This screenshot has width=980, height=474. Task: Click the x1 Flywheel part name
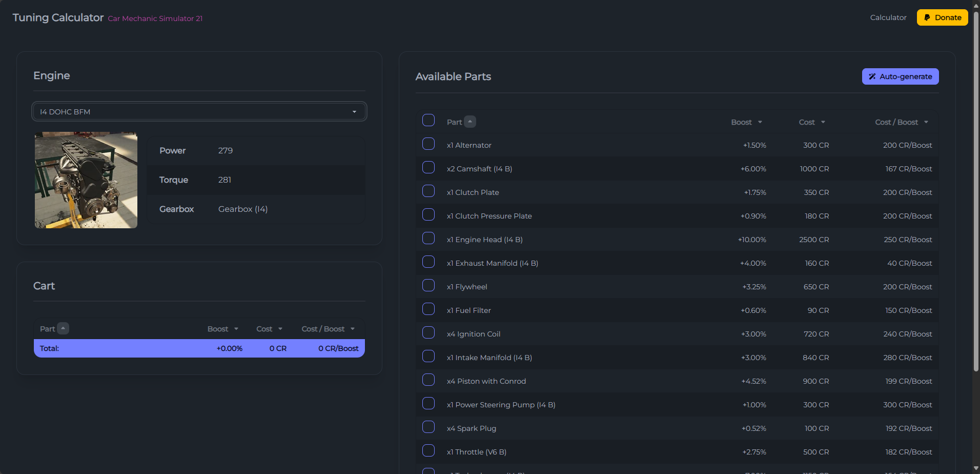[x=467, y=287]
